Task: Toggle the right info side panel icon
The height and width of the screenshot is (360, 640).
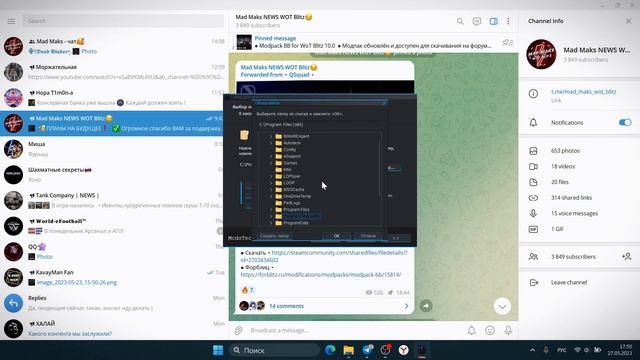Action: (x=493, y=21)
